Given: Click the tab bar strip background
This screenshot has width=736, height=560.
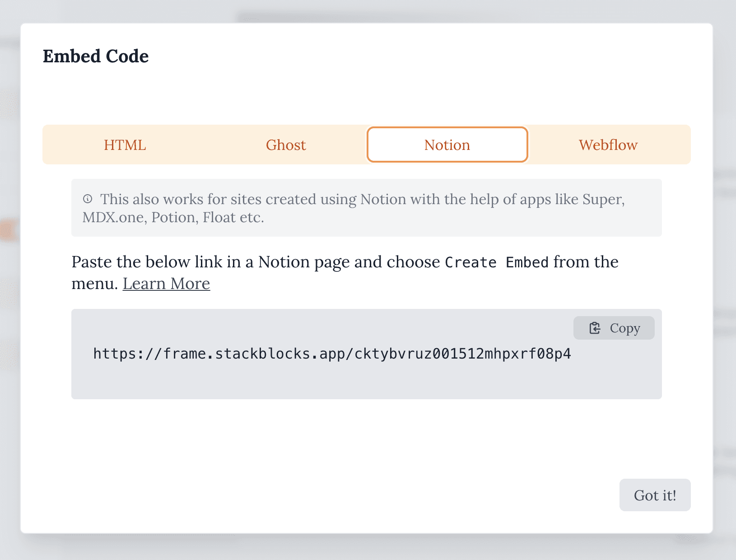Looking at the screenshot, I should tap(203, 145).
